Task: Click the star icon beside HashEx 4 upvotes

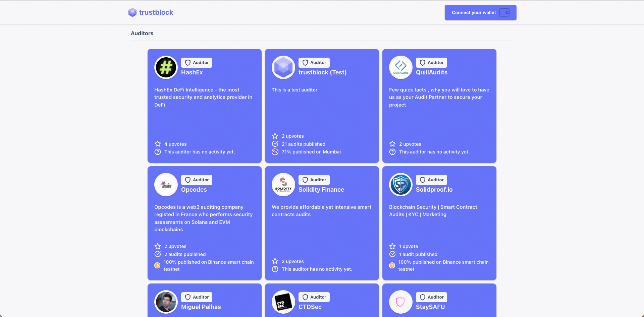Action: coord(158,144)
